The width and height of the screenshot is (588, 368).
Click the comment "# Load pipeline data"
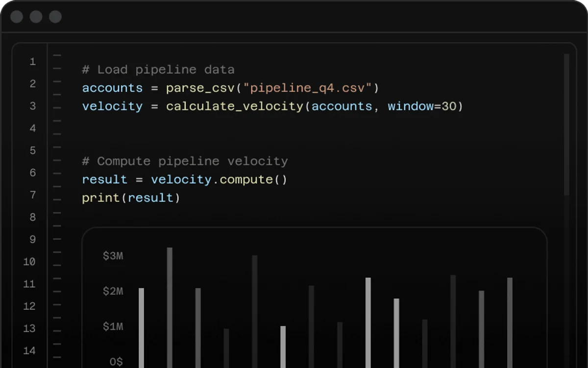pos(158,70)
